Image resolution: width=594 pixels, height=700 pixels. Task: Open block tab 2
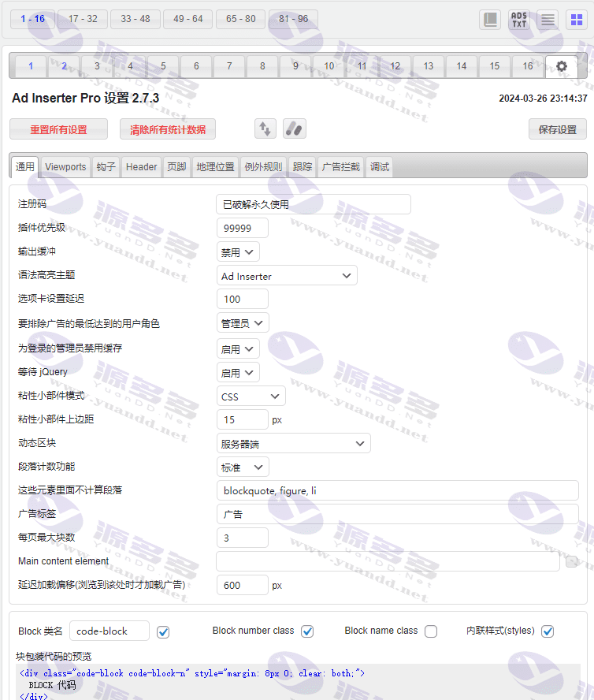click(64, 66)
